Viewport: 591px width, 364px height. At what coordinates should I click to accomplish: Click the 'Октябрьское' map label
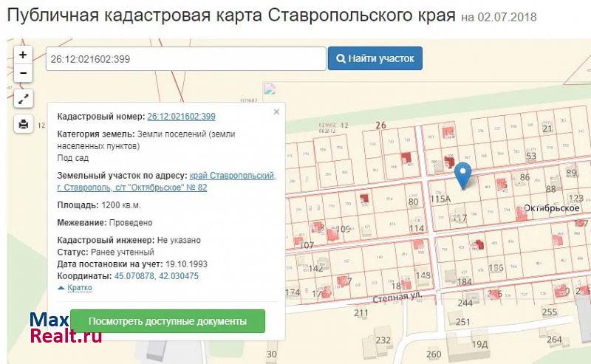[x=551, y=208]
